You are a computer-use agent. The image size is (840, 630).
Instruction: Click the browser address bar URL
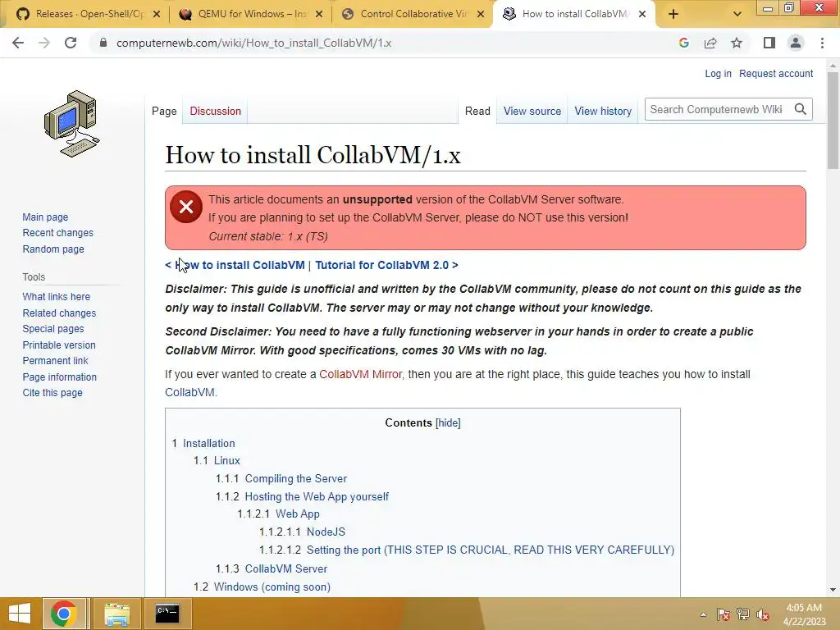tap(253, 43)
